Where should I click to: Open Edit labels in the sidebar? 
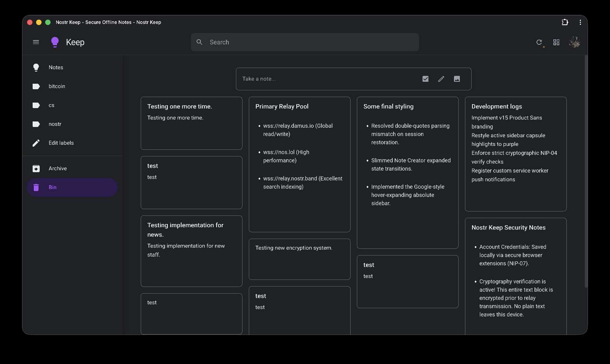pos(72,143)
